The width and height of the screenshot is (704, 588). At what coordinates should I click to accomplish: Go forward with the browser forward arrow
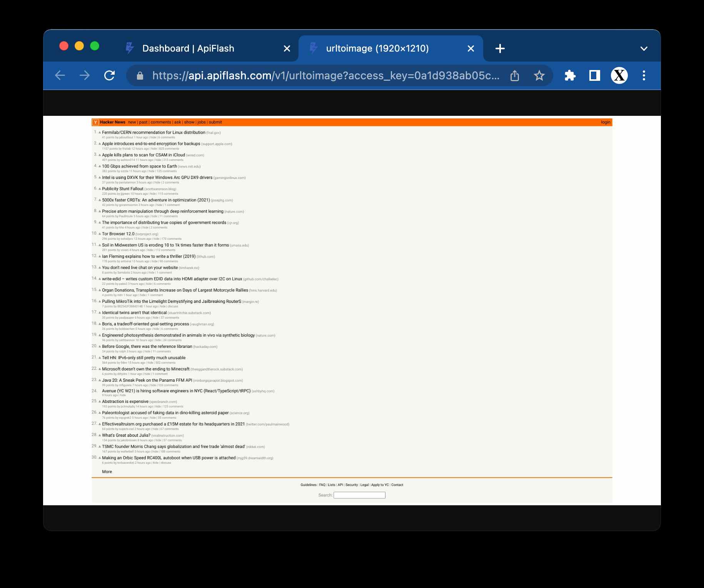(85, 75)
